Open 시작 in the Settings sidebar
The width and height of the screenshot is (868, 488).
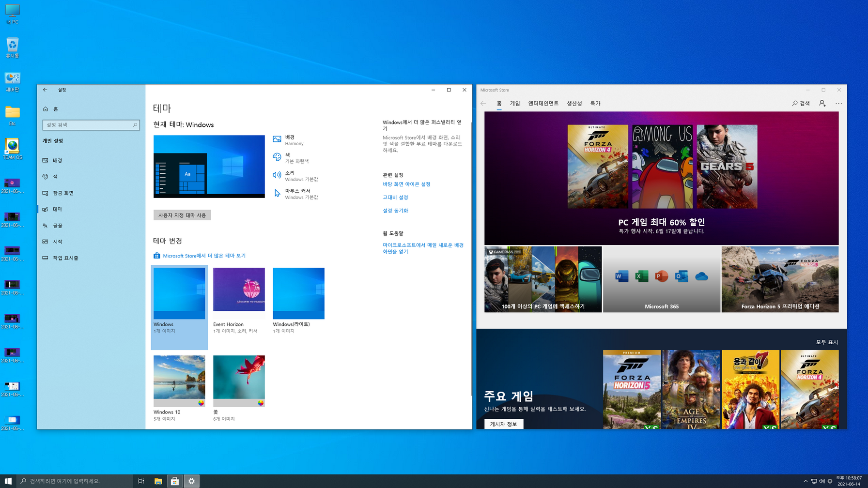[x=91, y=242]
